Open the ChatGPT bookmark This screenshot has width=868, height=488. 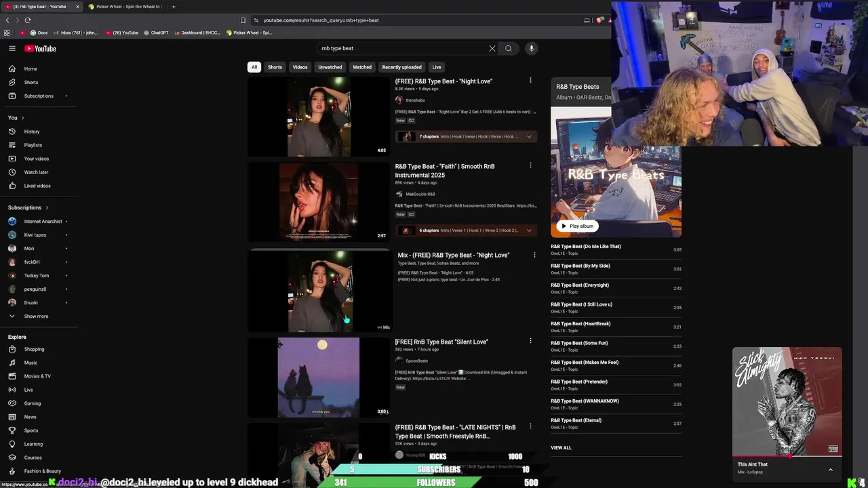coord(156,33)
